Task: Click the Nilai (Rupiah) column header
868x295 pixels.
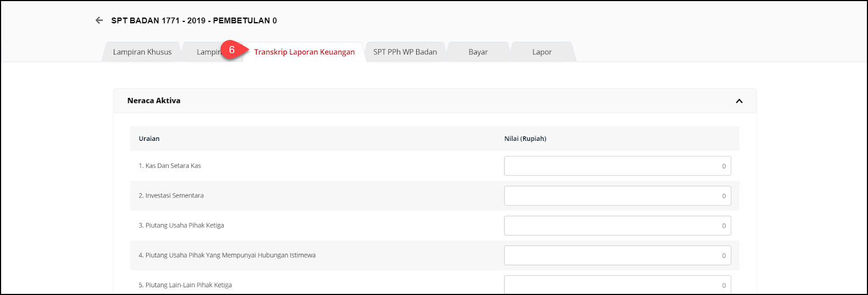Action: point(525,139)
